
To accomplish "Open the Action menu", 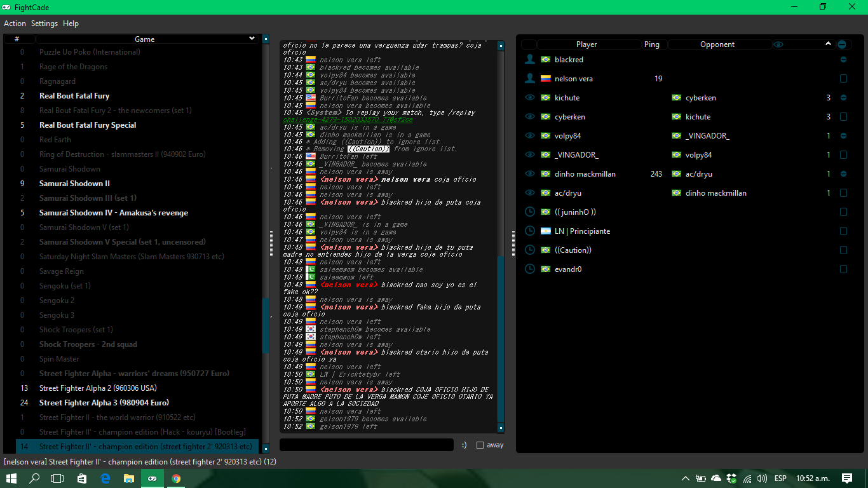I will click(x=15, y=24).
